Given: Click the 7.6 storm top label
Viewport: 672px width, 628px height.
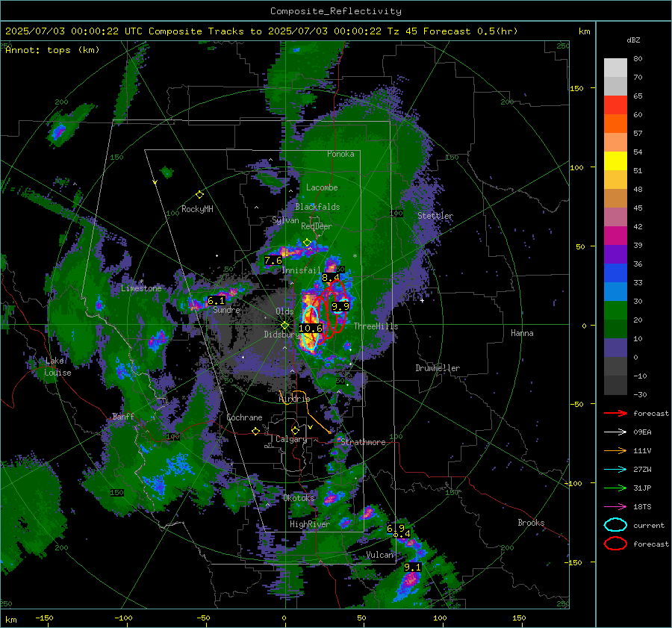Looking at the screenshot, I should [x=273, y=261].
